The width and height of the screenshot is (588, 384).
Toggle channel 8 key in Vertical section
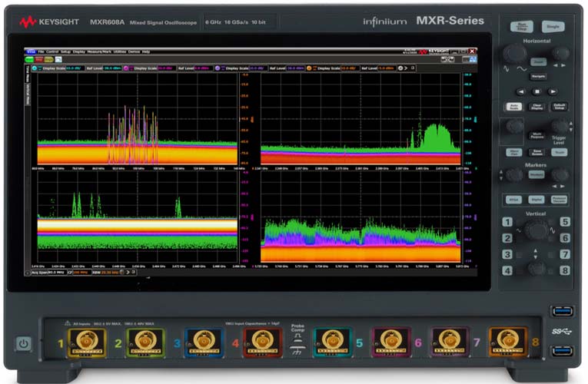point(565,270)
